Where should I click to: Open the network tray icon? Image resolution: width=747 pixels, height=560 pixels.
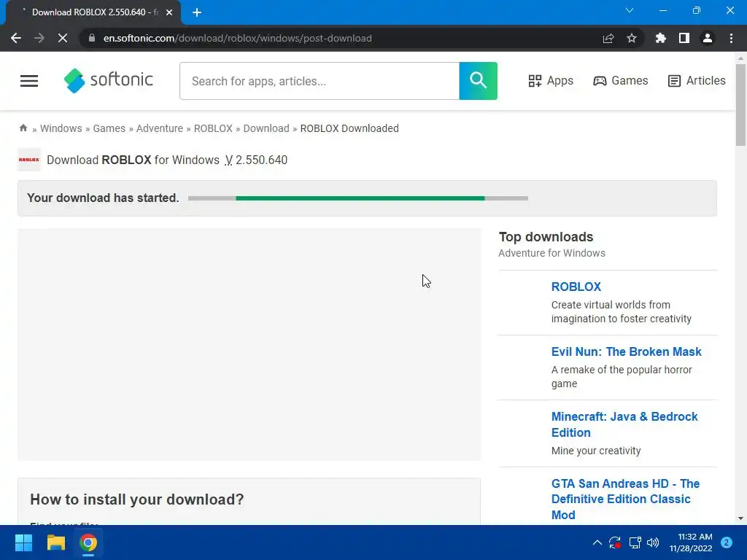(635, 542)
